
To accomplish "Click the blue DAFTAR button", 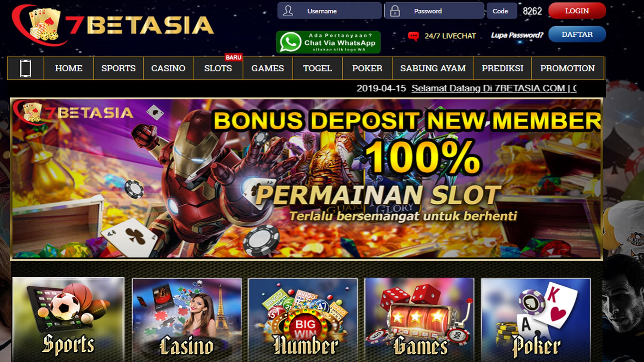I will click(577, 34).
